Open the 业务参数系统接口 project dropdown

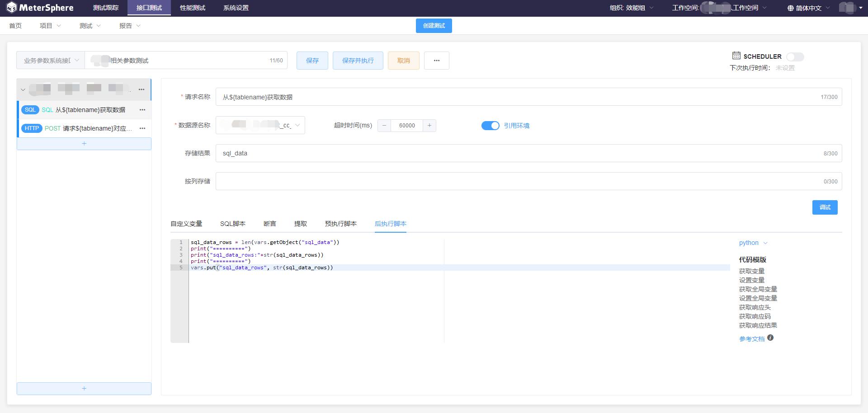pyautogui.click(x=51, y=61)
